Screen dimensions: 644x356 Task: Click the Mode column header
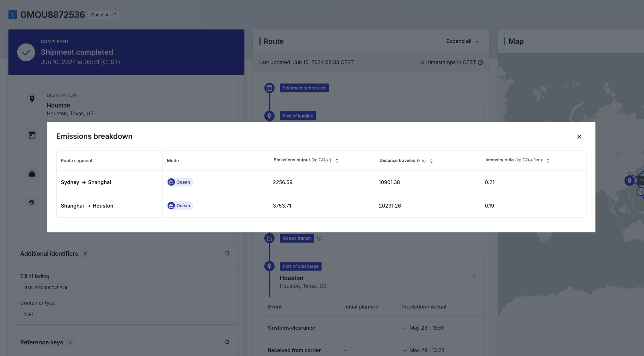pyautogui.click(x=173, y=160)
